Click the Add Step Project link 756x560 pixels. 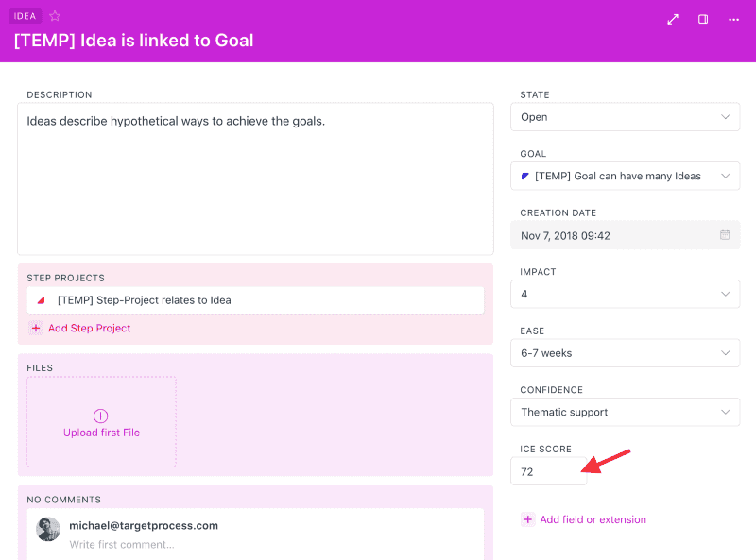click(x=89, y=329)
